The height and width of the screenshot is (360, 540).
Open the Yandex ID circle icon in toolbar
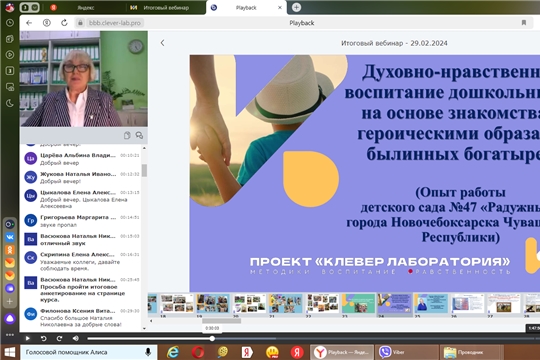point(46,23)
